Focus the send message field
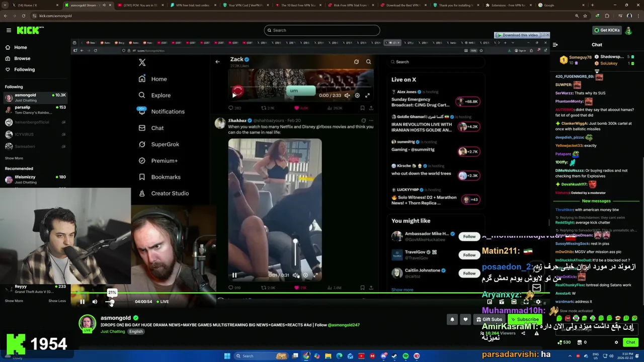The image size is (644, 362). point(597,328)
